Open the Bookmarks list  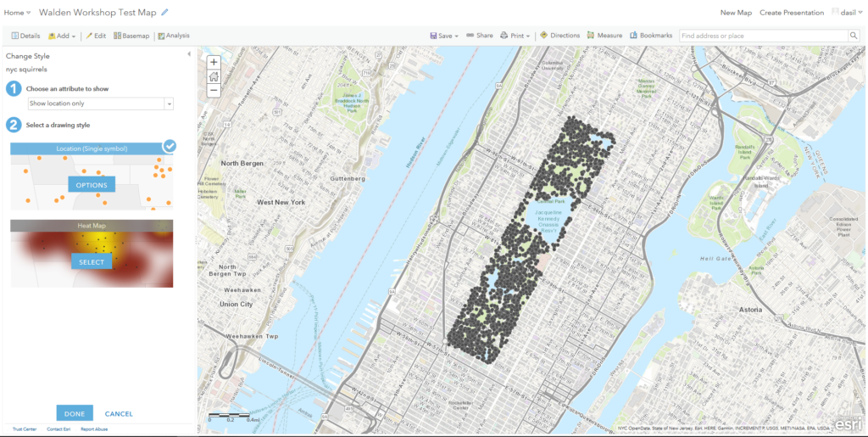651,36
